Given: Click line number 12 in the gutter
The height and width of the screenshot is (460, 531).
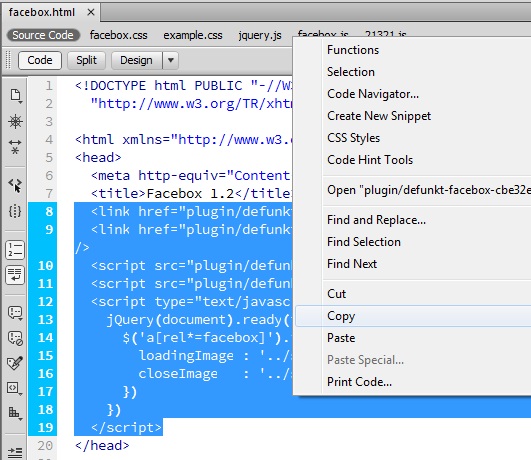Looking at the screenshot, I should tap(45, 301).
